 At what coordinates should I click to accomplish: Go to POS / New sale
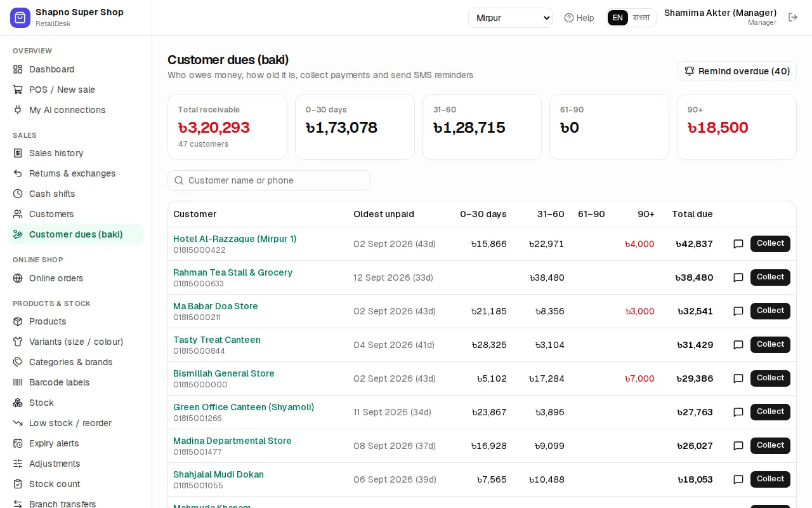click(76, 90)
